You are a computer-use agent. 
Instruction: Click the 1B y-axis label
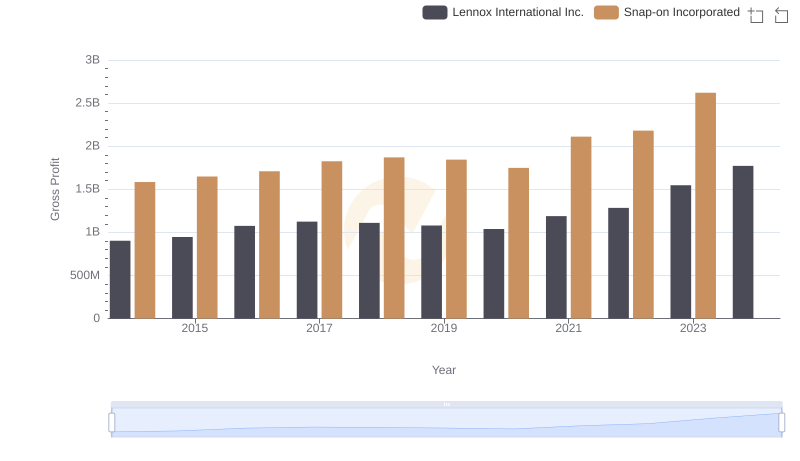tap(92, 232)
